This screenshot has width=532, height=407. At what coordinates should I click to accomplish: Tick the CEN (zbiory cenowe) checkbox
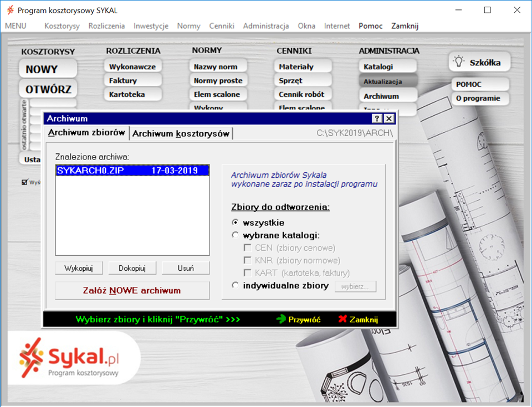[248, 248]
